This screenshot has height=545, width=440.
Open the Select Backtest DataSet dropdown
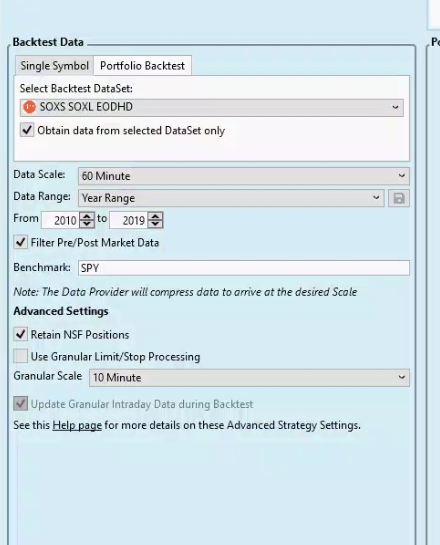[x=212, y=107]
